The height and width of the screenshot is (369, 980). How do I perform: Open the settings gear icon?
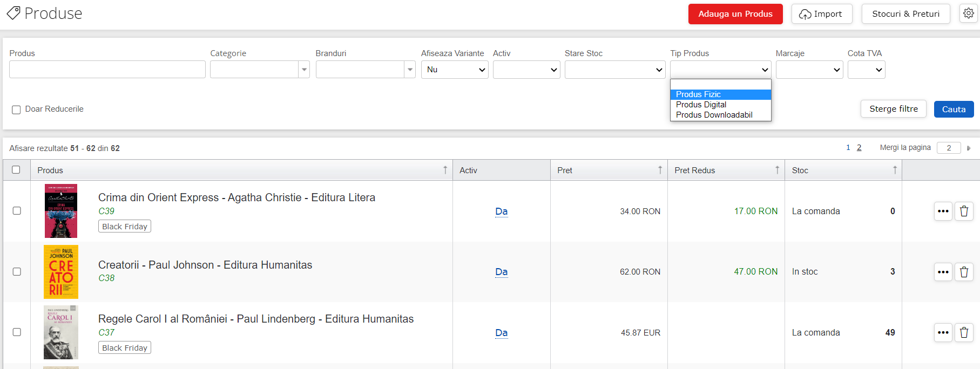point(969,13)
